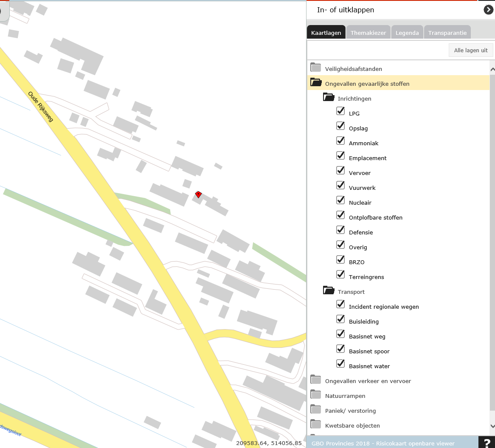Switch to the Legenda tab
This screenshot has height=448, width=495.
pos(407,33)
